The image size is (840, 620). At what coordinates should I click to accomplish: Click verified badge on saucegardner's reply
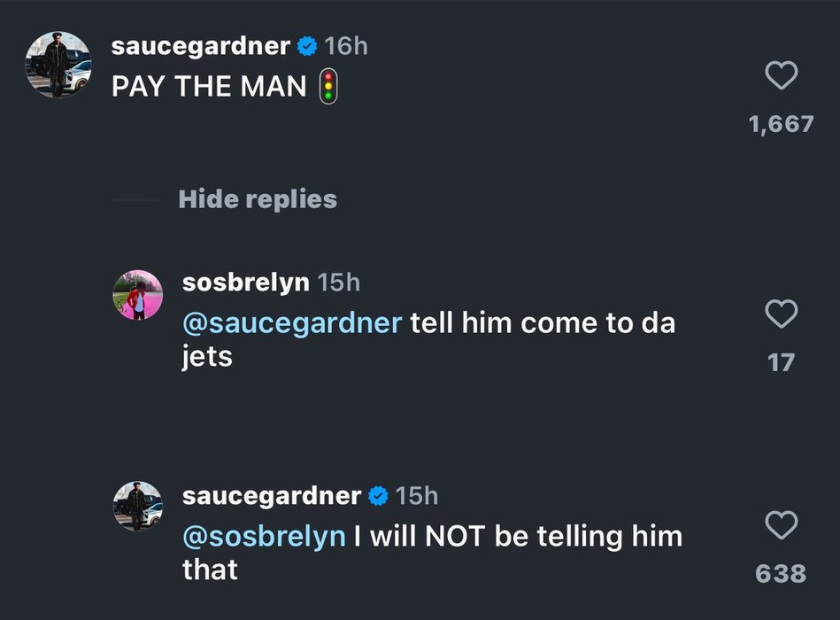tap(378, 495)
